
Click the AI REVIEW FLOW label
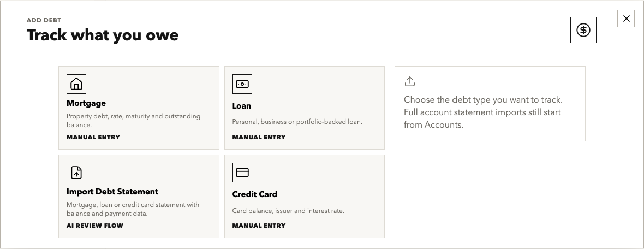(x=95, y=226)
